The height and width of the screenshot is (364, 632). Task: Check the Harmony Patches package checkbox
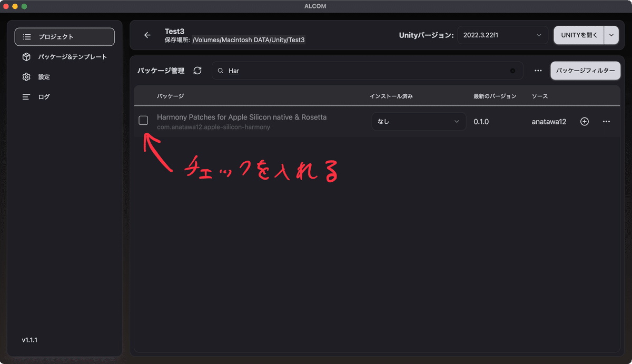click(143, 121)
